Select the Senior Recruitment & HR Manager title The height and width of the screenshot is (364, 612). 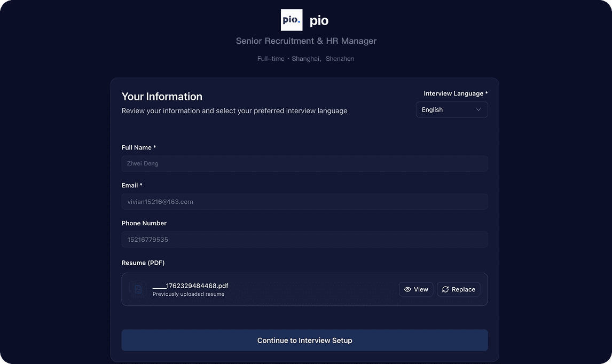tap(306, 41)
